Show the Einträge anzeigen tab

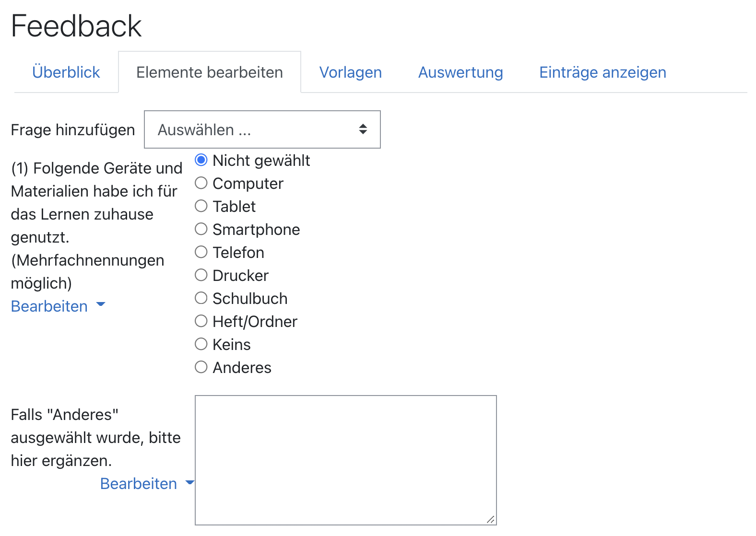click(x=602, y=72)
